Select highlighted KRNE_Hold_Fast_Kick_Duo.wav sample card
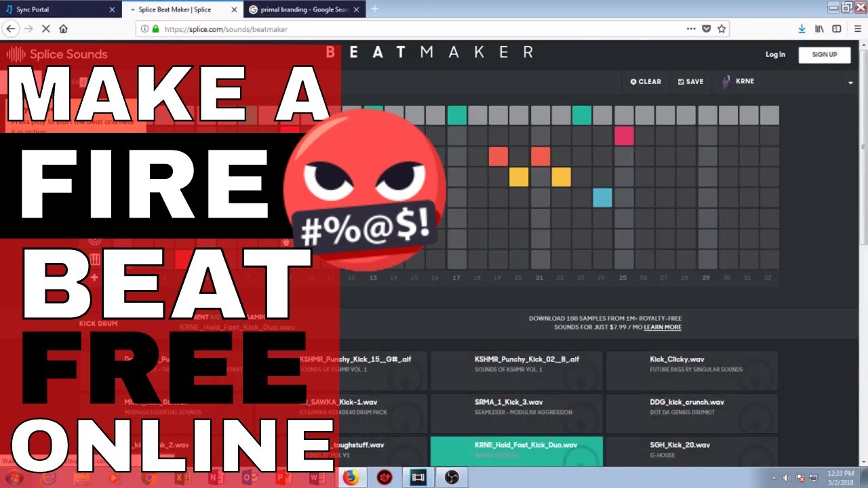 [516, 451]
